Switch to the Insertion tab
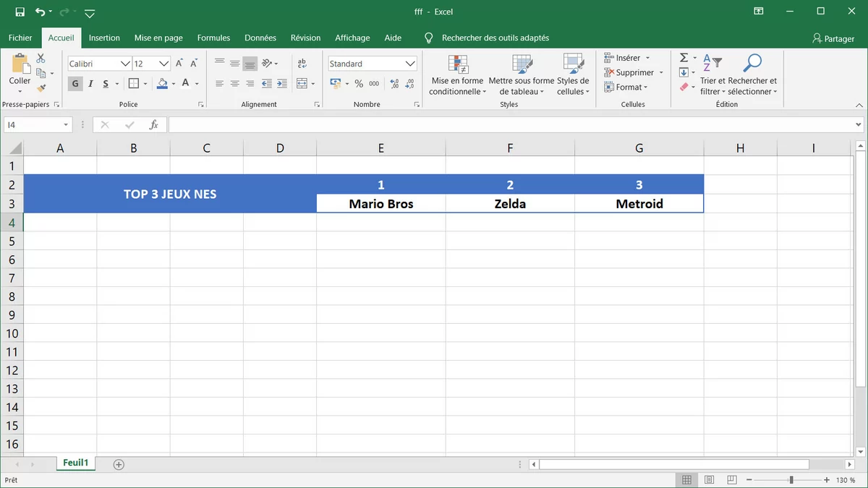This screenshot has width=868, height=488. pyautogui.click(x=104, y=38)
